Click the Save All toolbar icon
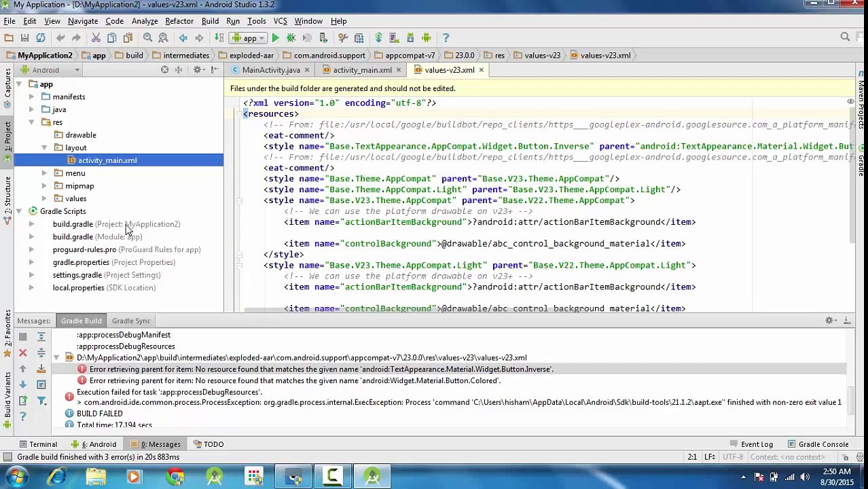The image size is (868, 489). (24, 38)
